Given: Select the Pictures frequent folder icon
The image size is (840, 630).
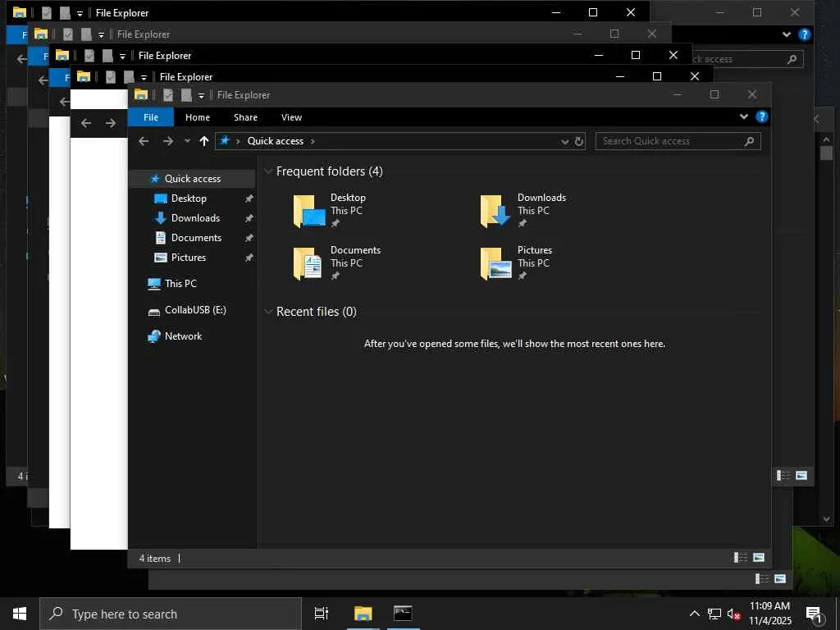Looking at the screenshot, I should (x=495, y=263).
